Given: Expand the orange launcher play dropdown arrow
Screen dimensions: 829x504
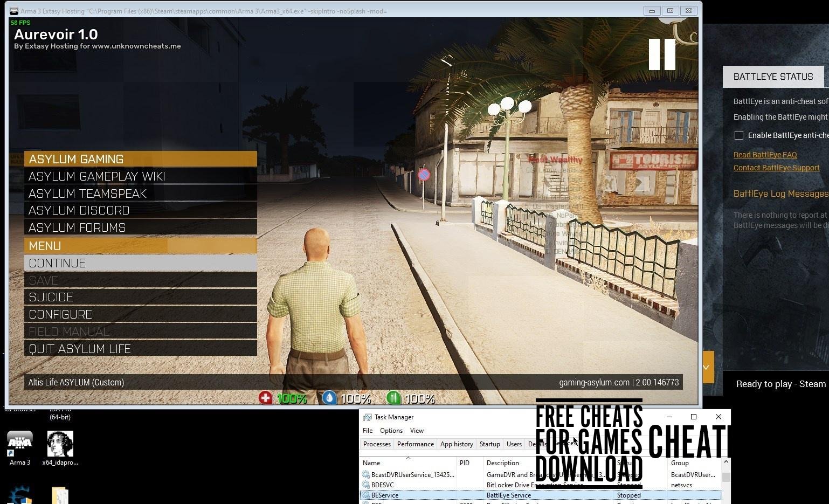Looking at the screenshot, I should (x=707, y=367).
